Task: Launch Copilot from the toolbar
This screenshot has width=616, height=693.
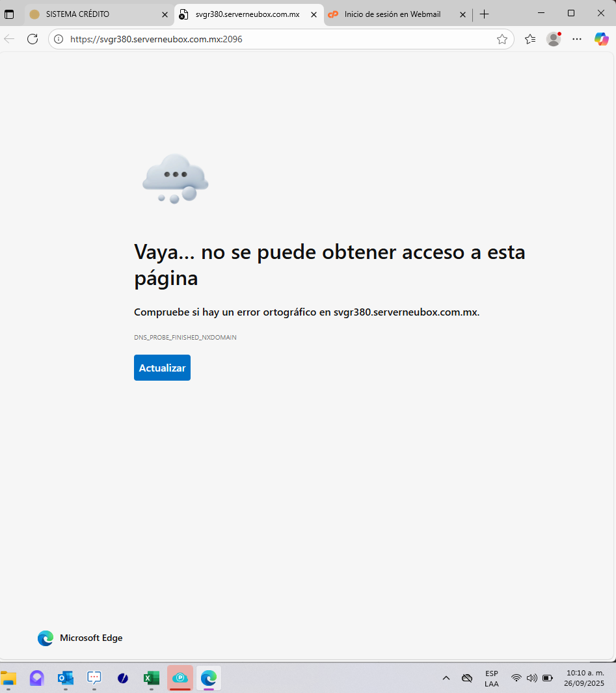Action: tap(601, 39)
